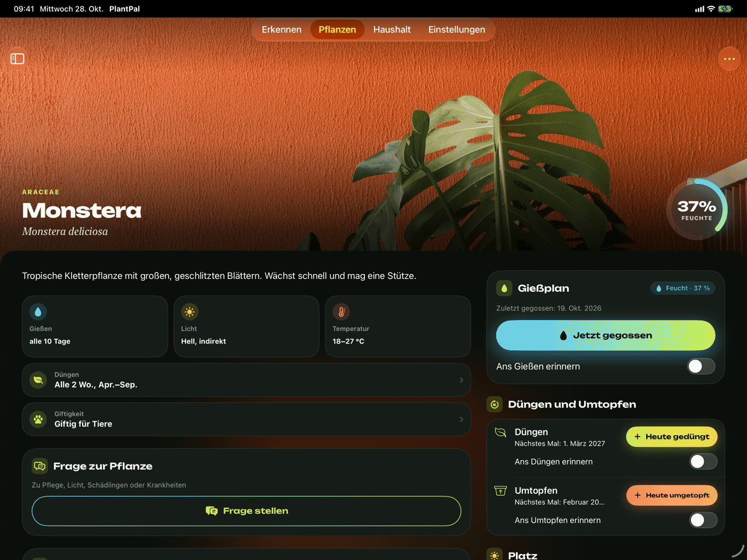Check the cellular signal bars icon
The height and width of the screenshot is (560, 747).
coord(700,9)
